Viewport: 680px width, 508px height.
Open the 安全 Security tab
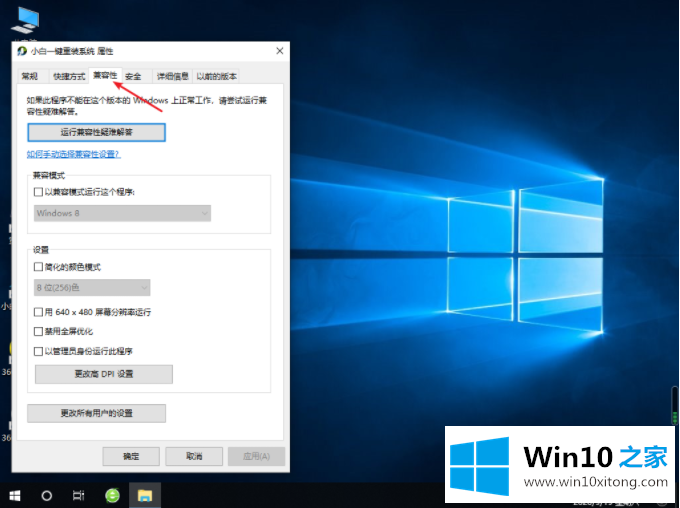(x=133, y=76)
